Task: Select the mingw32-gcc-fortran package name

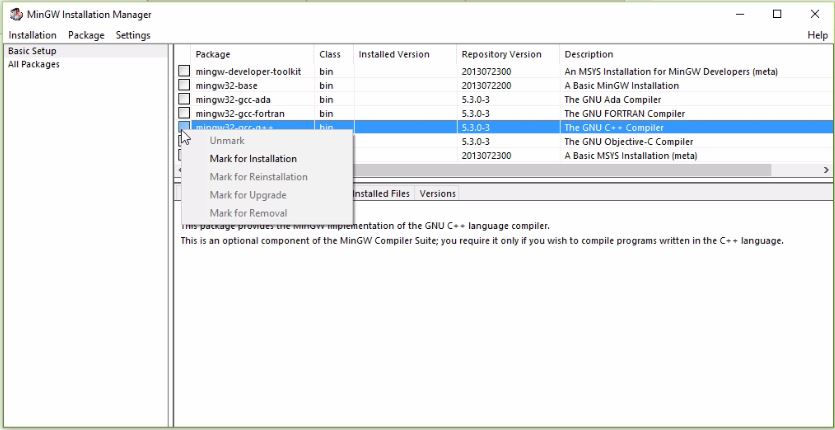Action: pyautogui.click(x=240, y=114)
